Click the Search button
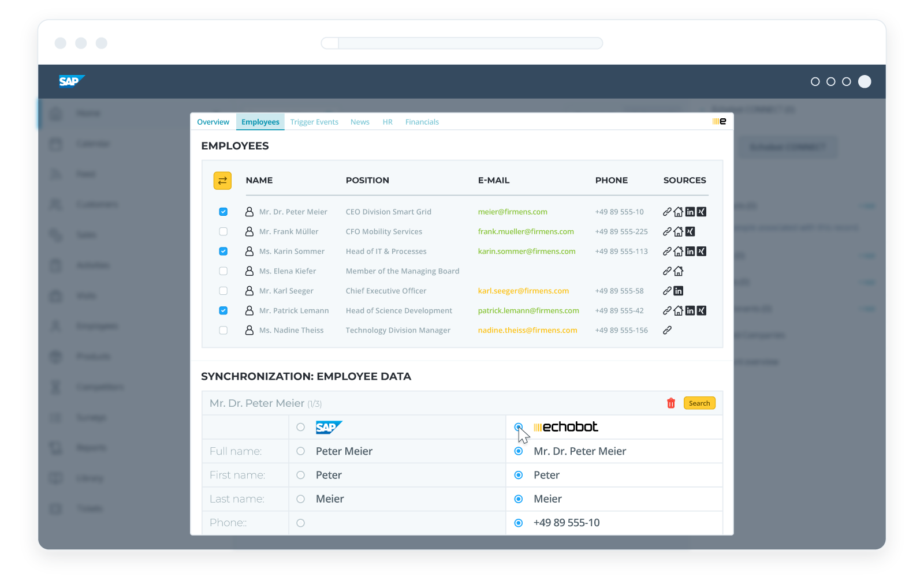This screenshot has height=588, width=924. click(699, 403)
